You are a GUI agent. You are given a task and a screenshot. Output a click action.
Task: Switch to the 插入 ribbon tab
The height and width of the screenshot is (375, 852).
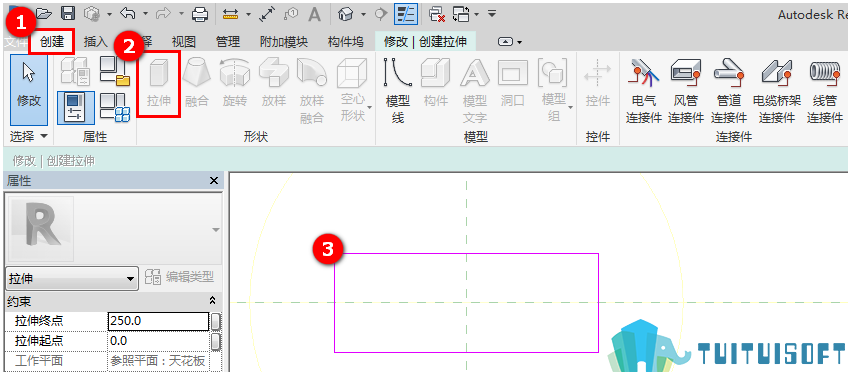[96, 42]
